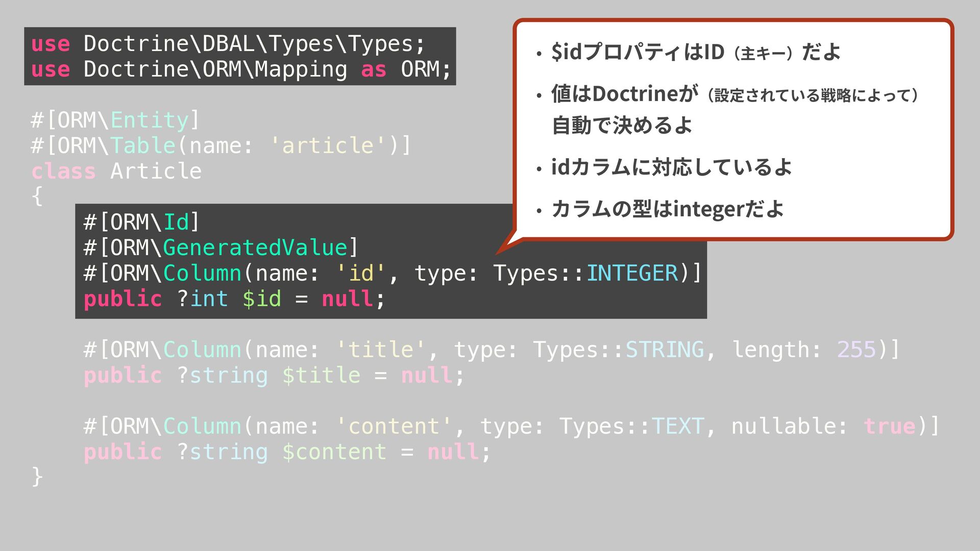Click the Entity attribute text
Screen dimensions: 980x551
150,120
